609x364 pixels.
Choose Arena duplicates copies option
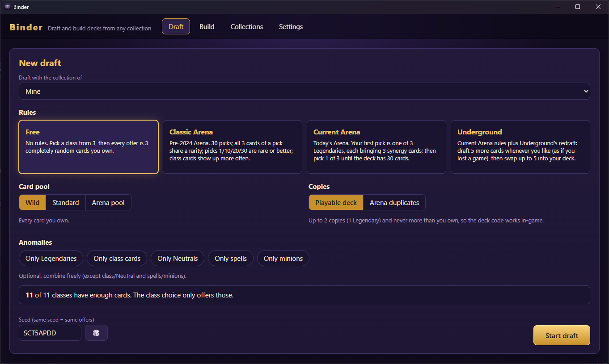(x=394, y=202)
